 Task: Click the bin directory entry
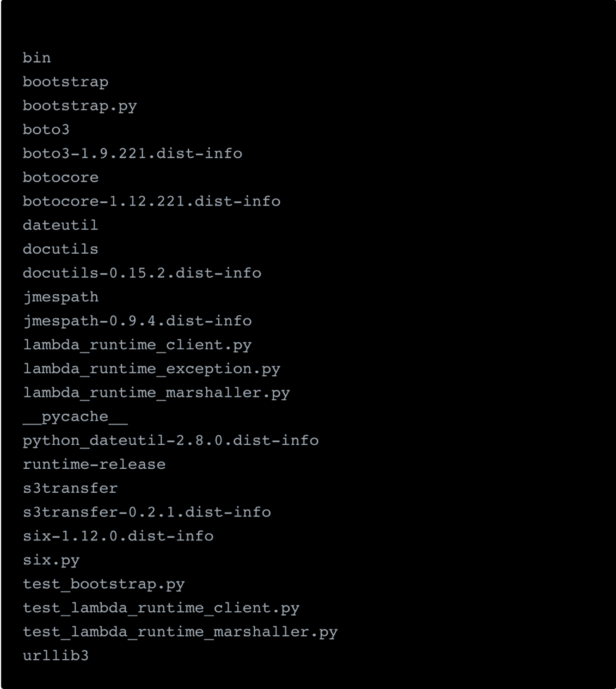tap(37, 58)
